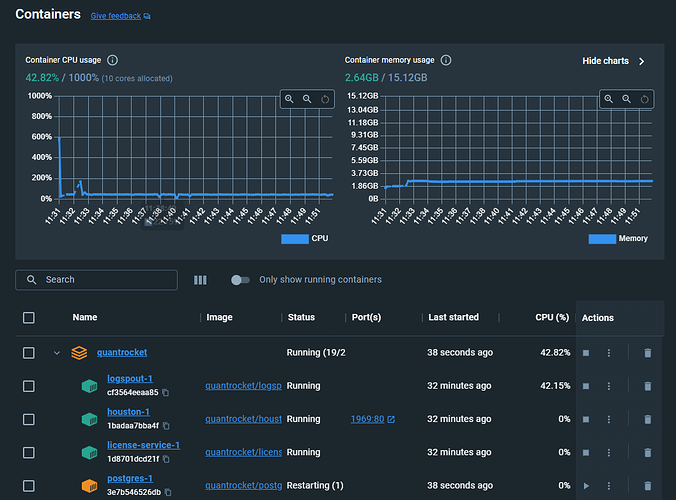Stop the logspout-1 container

(x=586, y=386)
